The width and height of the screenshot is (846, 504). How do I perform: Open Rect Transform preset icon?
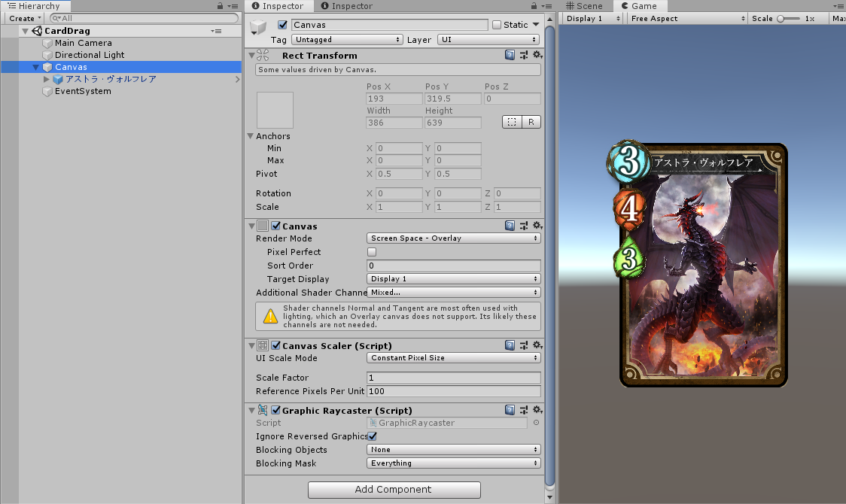524,55
